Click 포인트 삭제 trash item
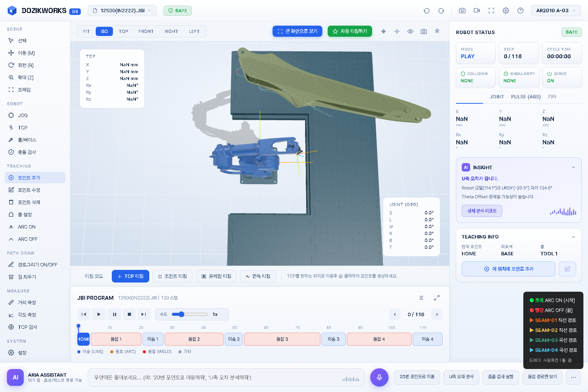Screen dimensions: 588x392 click(35, 202)
